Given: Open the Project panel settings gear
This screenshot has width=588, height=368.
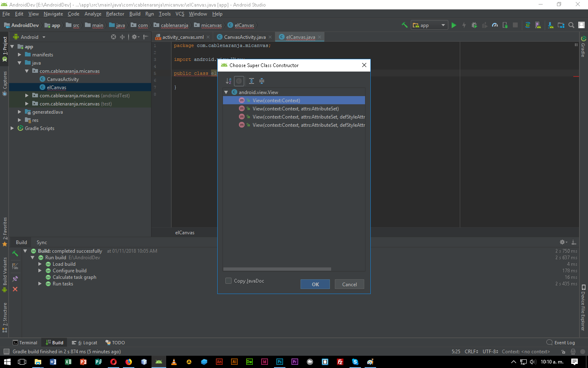Looking at the screenshot, I should (135, 37).
